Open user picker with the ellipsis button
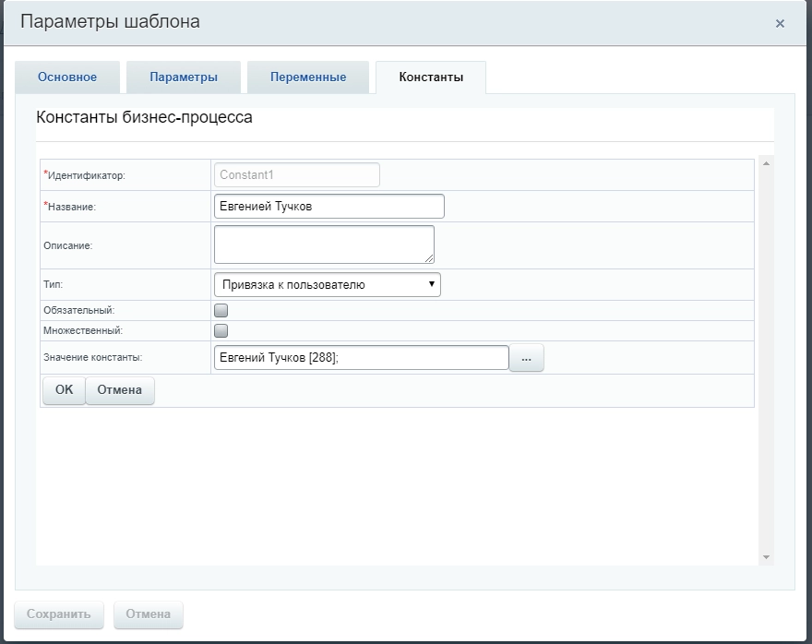This screenshot has width=812, height=644. coord(527,358)
